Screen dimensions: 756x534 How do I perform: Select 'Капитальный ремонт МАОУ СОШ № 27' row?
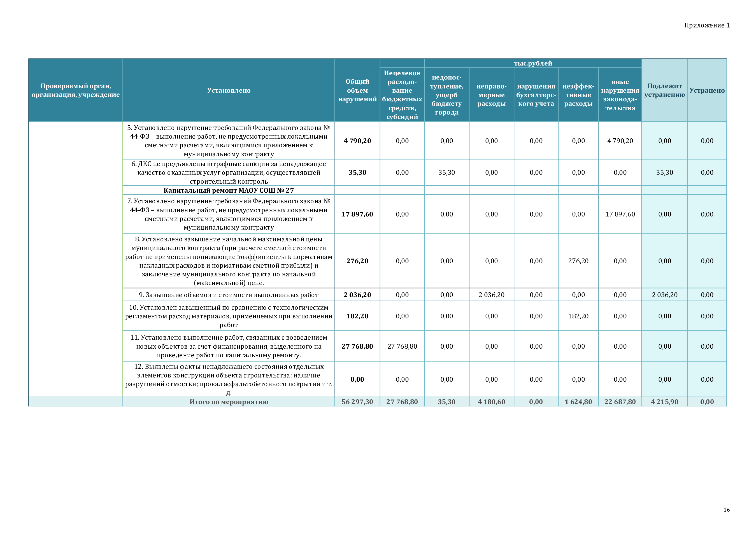[x=229, y=190]
